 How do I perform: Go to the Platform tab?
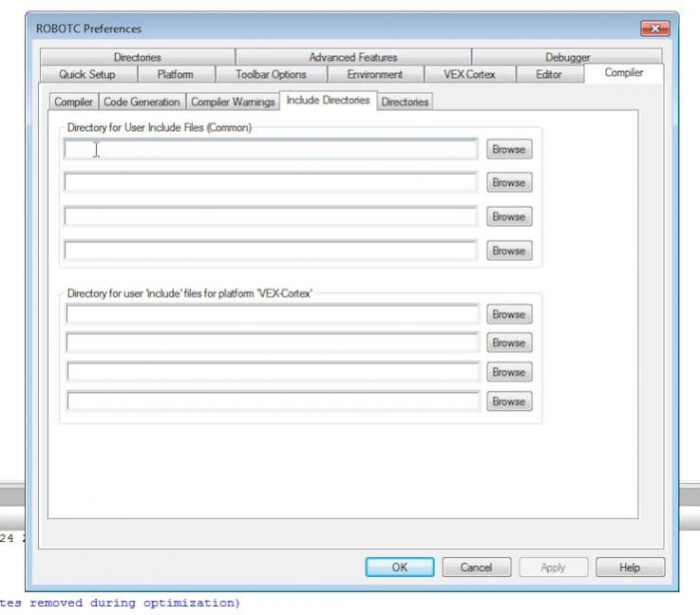pos(176,74)
